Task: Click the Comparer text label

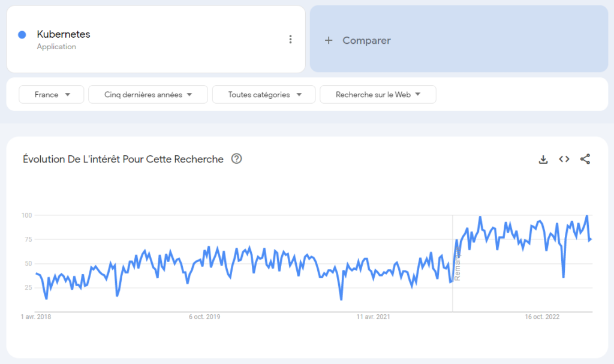Action: pos(366,41)
